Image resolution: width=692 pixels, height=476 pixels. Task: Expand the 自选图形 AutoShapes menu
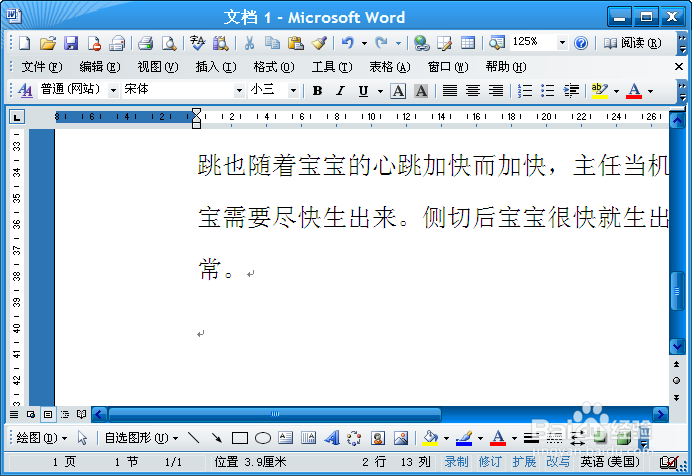141,438
